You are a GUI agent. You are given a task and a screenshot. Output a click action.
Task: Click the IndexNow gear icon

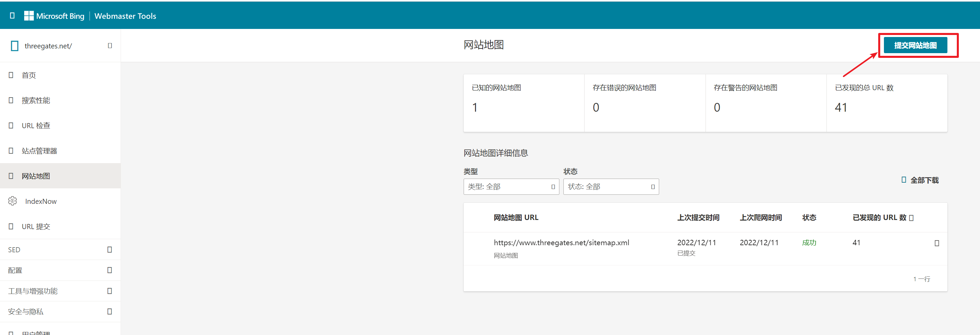click(x=12, y=201)
